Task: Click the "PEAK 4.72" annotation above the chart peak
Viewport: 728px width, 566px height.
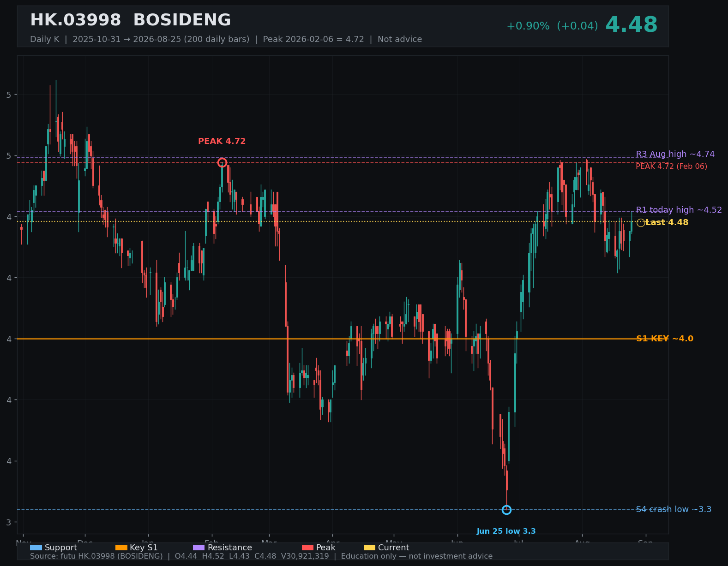Action: click(x=222, y=141)
